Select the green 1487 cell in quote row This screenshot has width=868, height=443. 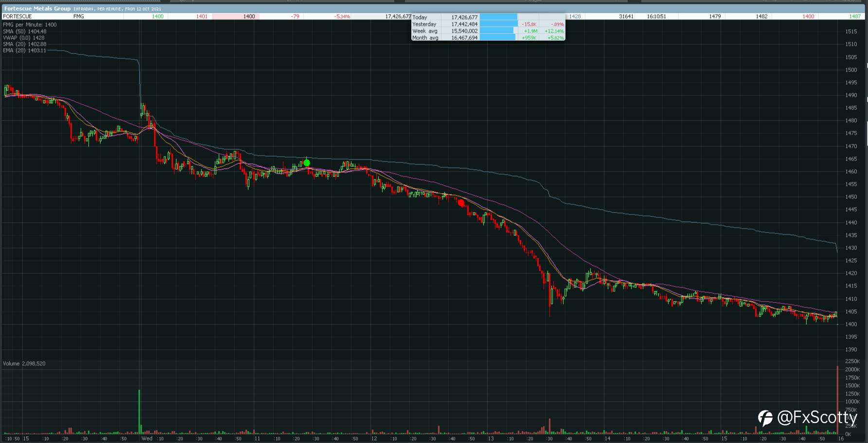(855, 17)
